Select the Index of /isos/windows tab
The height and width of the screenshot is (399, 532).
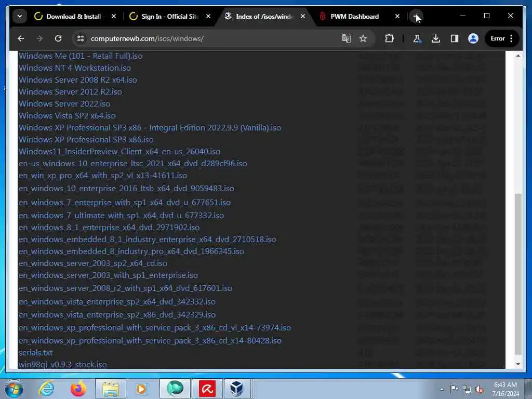point(264,16)
